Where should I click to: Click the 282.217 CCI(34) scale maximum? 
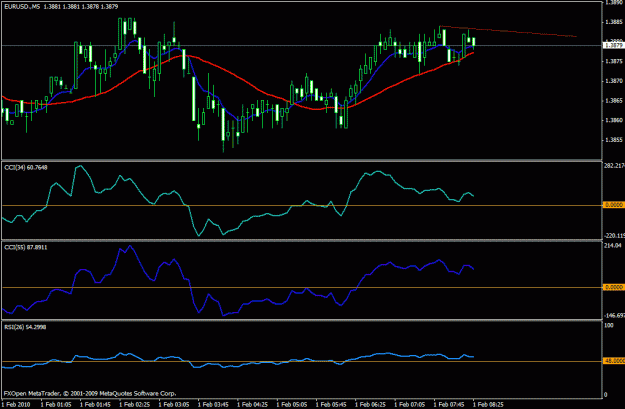pyautogui.click(x=615, y=165)
